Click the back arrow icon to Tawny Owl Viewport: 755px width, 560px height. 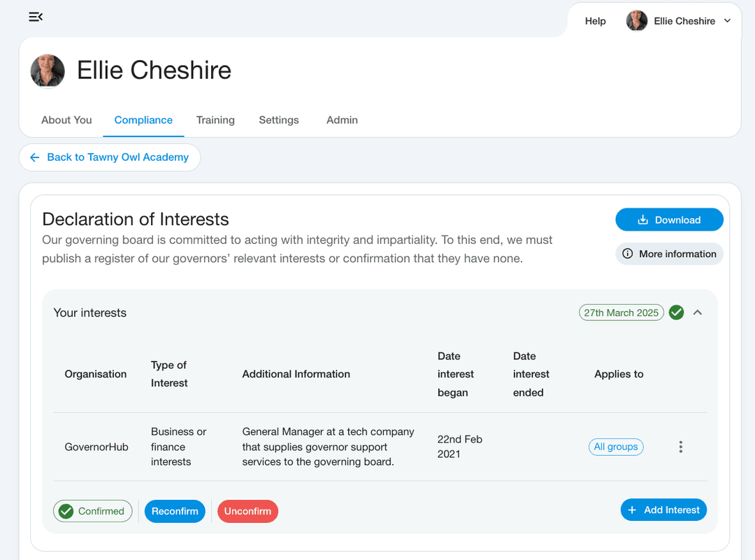tap(35, 157)
